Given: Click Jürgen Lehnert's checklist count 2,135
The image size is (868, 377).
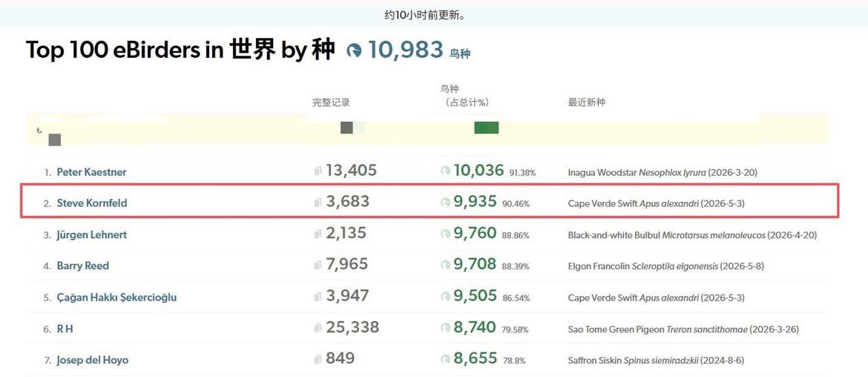Looking at the screenshot, I should click(346, 234).
